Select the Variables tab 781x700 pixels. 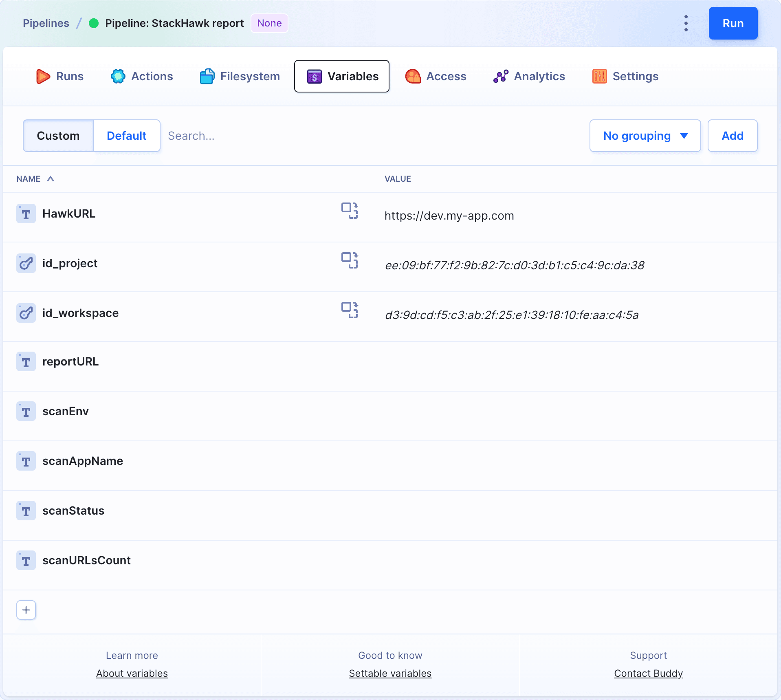pyautogui.click(x=342, y=76)
